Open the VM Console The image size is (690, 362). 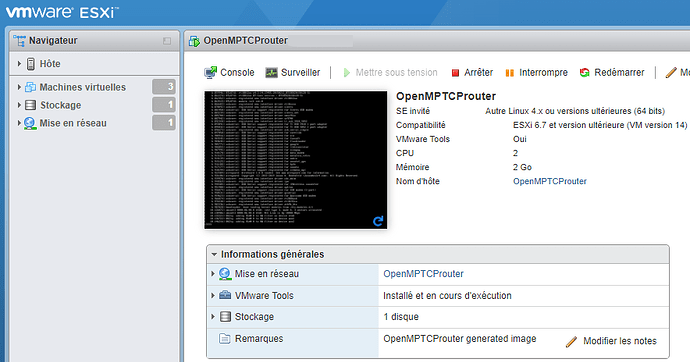click(229, 73)
